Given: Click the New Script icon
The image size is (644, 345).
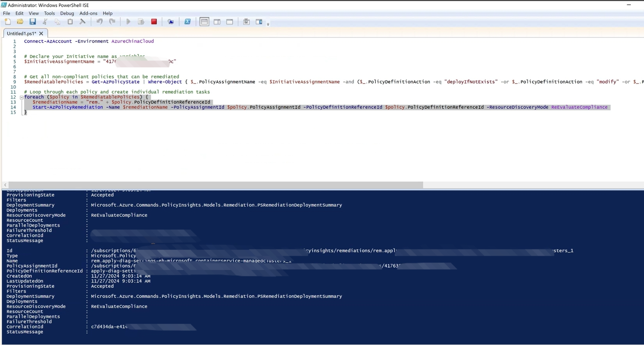Looking at the screenshot, I should point(7,22).
